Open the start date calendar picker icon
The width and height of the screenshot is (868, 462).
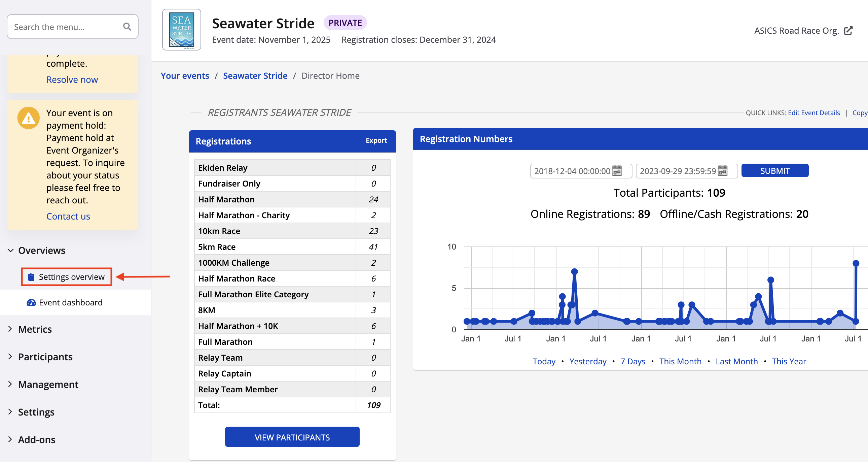[x=617, y=171]
